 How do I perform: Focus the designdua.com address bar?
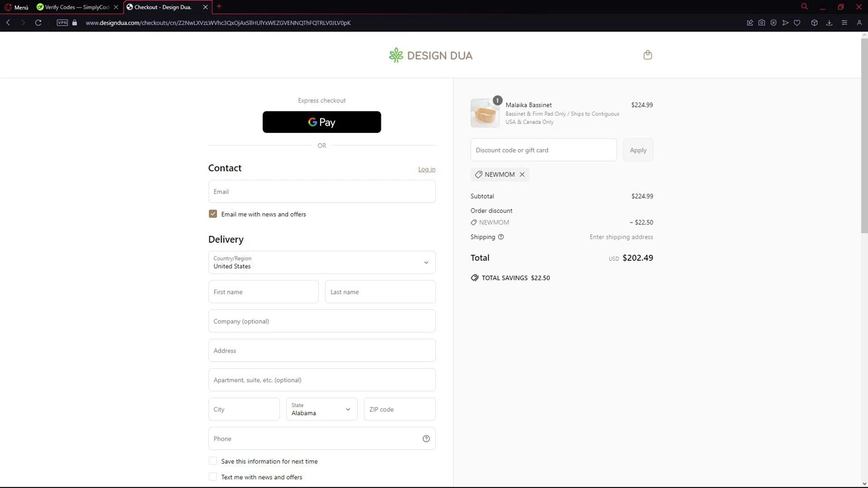coord(218,23)
